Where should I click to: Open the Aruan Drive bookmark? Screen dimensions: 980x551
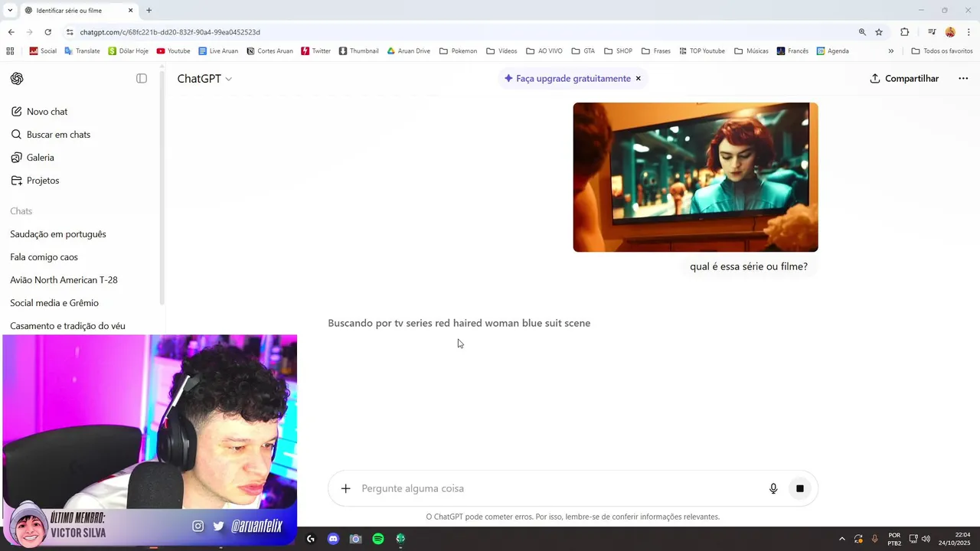point(408,51)
